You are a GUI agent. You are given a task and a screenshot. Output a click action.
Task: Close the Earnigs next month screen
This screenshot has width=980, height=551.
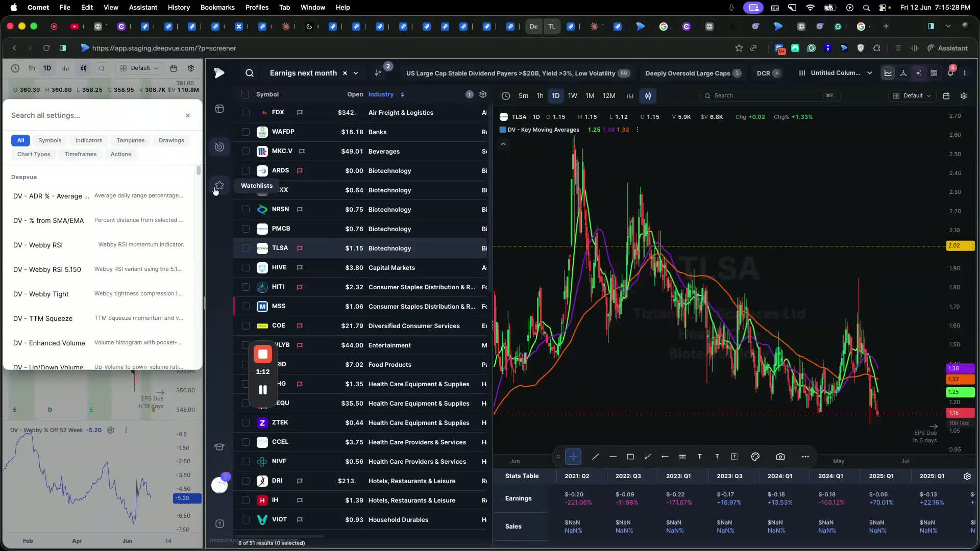coord(345,73)
